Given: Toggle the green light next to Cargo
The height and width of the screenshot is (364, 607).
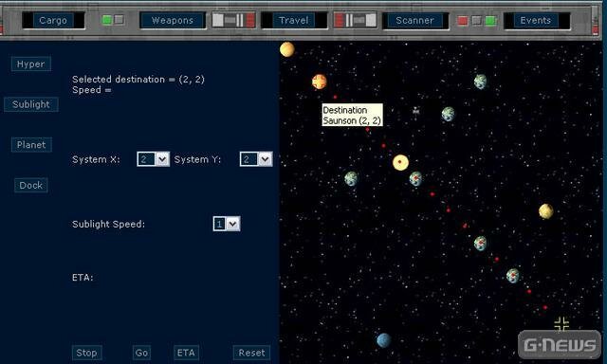Looking at the screenshot, I should 107,20.
